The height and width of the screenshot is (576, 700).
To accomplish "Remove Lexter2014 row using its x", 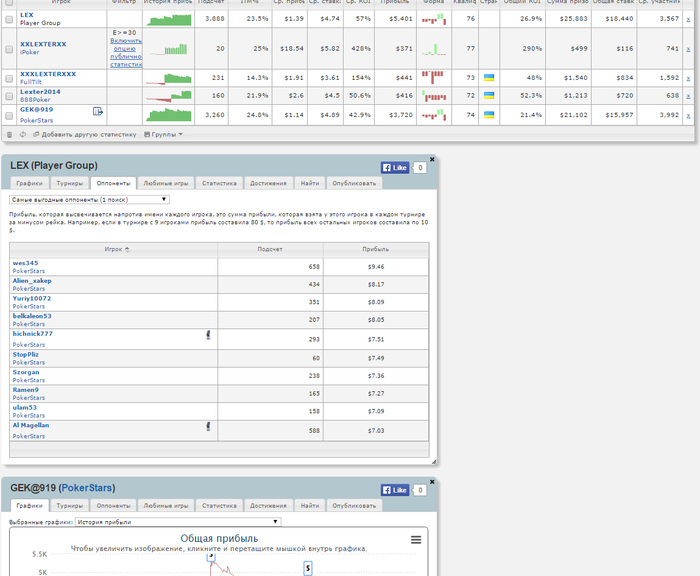I will click(688, 96).
